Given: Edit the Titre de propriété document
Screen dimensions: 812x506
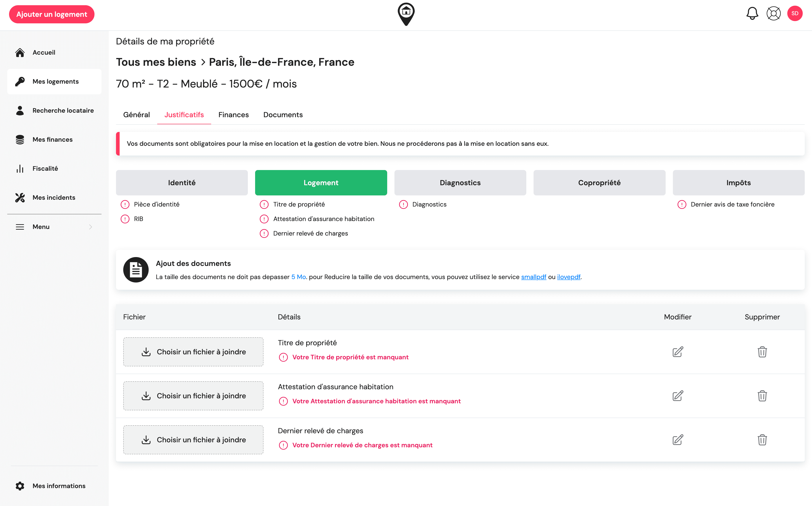Looking at the screenshot, I should 678,352.
